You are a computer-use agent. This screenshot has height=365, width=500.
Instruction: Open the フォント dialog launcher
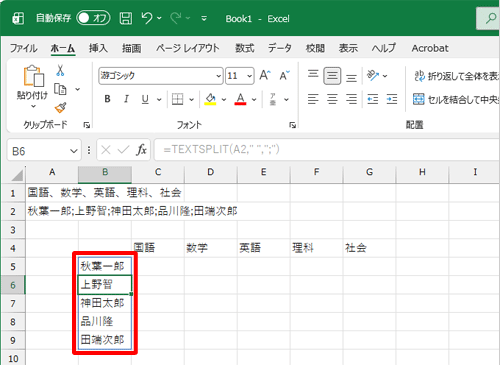[x=293, y=125]
